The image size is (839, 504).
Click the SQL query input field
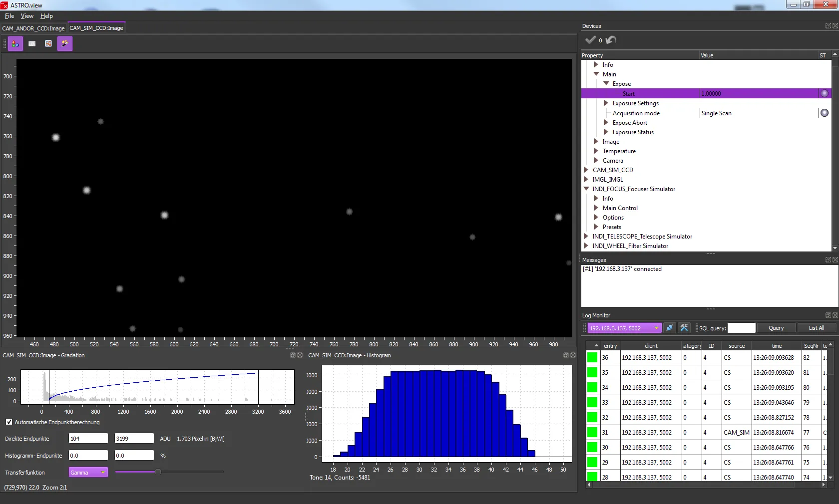tap(742, 328)
